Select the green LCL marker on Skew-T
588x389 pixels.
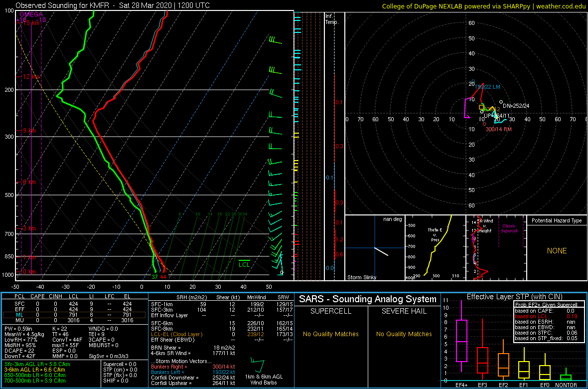245,263
